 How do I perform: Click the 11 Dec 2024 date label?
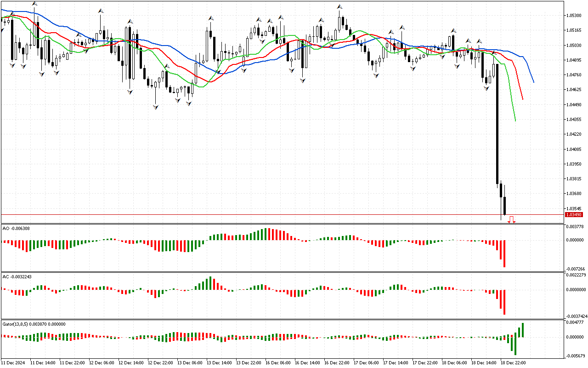point(13,363)
